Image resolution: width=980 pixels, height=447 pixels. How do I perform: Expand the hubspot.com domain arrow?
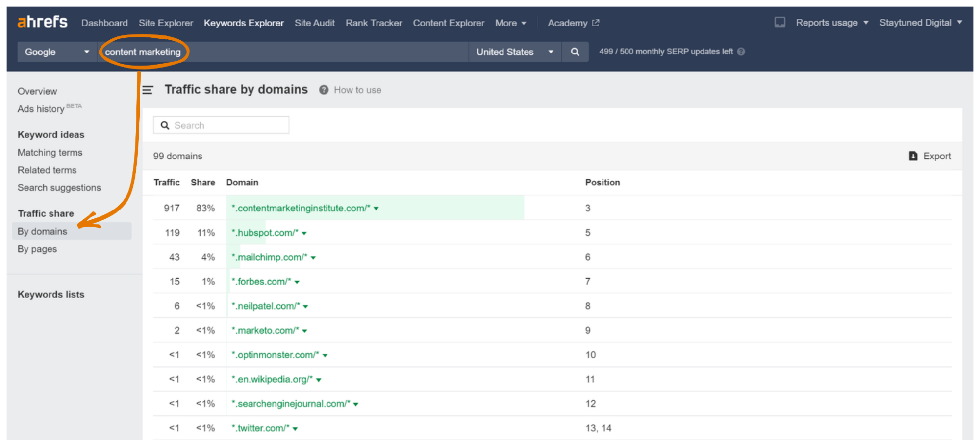coord(304,233)
